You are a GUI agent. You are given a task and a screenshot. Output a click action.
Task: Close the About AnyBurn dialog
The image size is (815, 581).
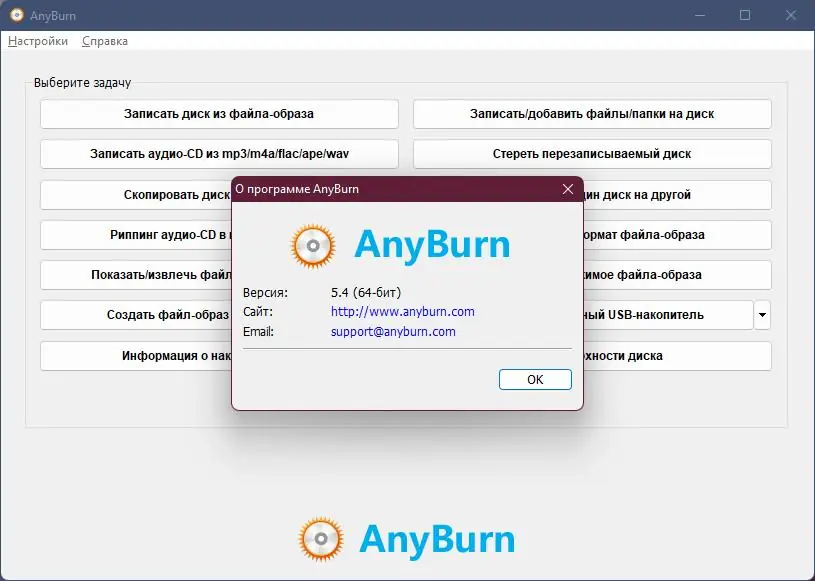click(567, 188)
